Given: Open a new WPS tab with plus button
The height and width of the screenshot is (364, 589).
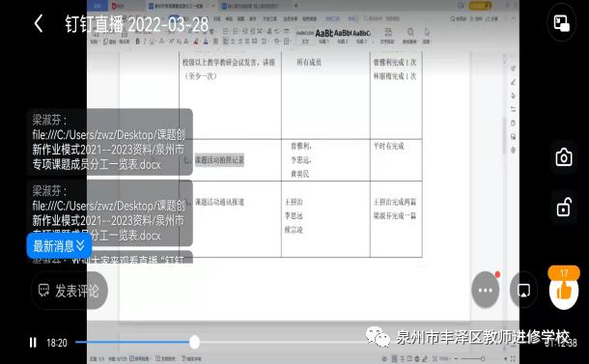Looking at the screenshot, I should 296,6.
